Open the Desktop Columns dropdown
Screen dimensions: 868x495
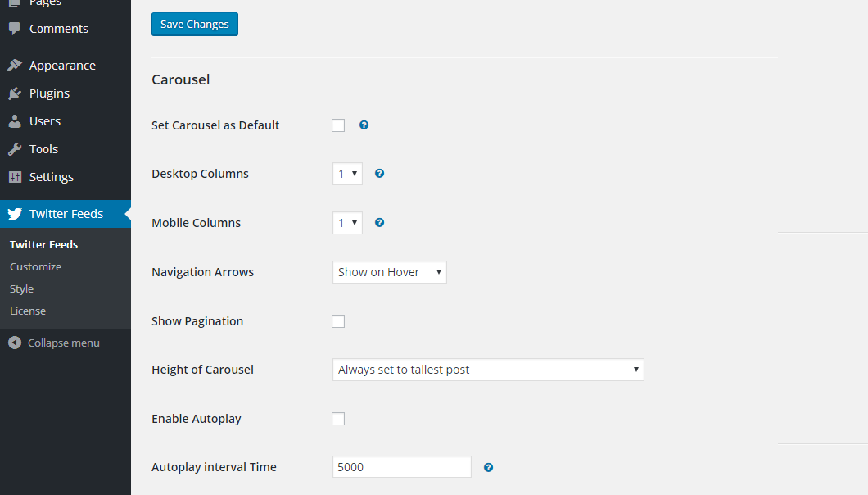point(347,174)
